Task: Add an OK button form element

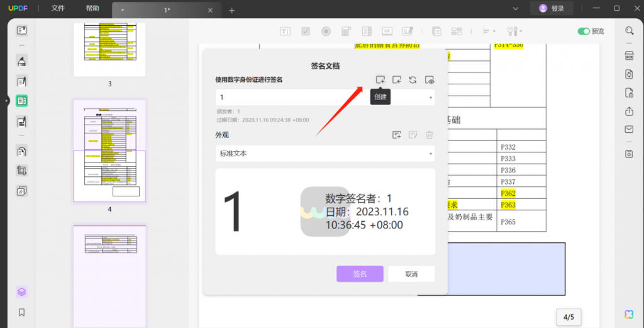Action: [387, 31]
